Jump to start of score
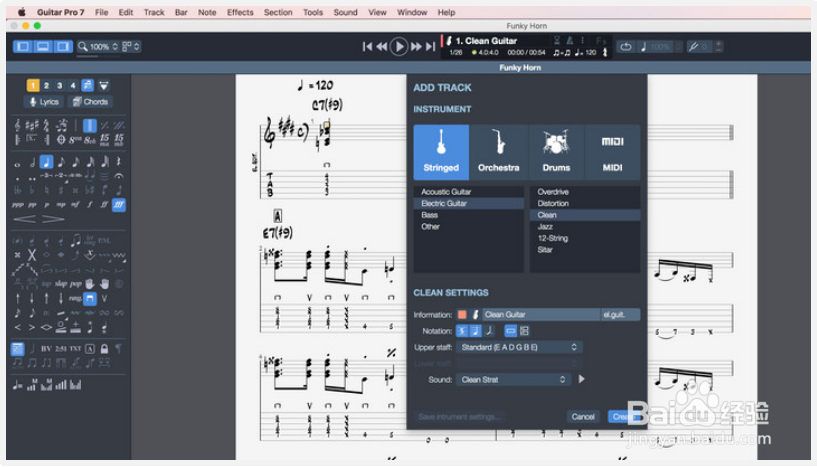 [x=367, y=46]
